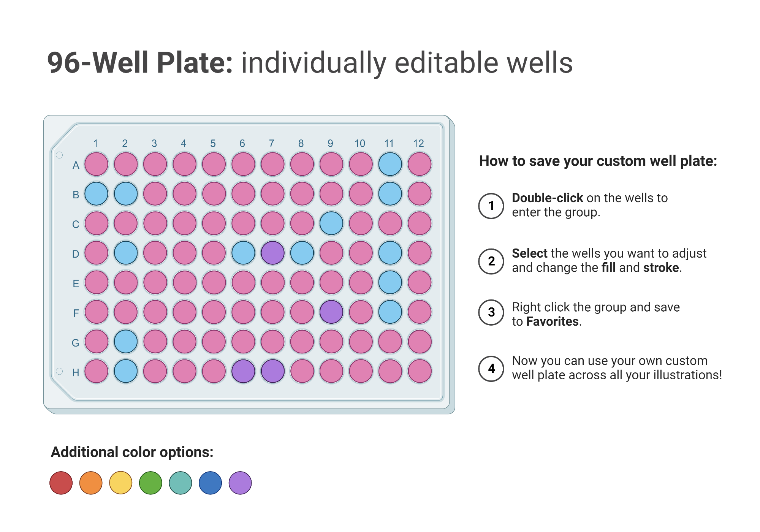Select the dark blue color swatch
Screen dimensions: 760x532
(210, 483)
